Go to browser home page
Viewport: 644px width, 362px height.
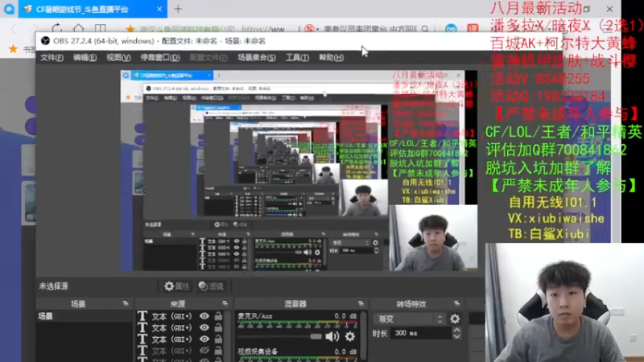pyautogui.click(x=78, y=28)
